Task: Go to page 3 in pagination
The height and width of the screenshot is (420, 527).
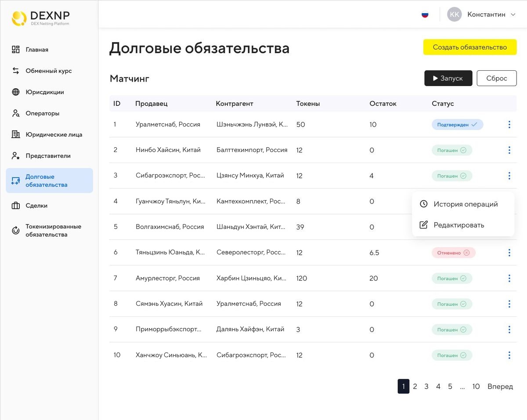Action: [426, 387]
